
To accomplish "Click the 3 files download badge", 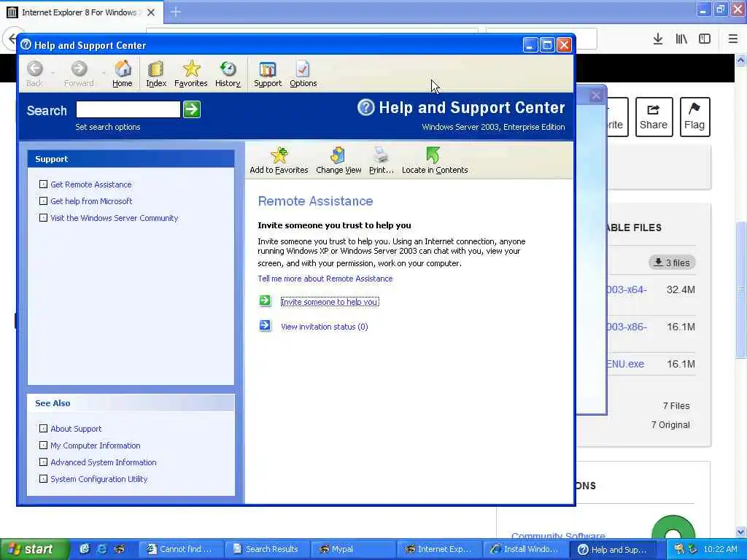I will (x=672, y=262).
